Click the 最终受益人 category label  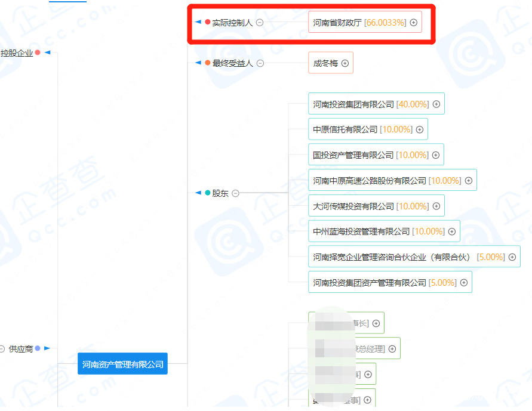pos(233,63)
